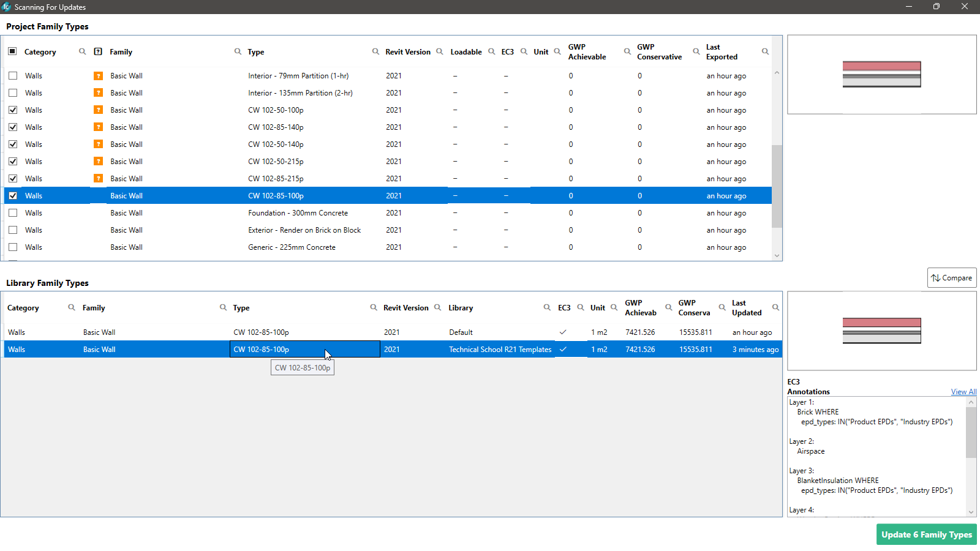Toggle the select-all checkbox in project header
Image resolution: width=980 pixels, height=551 pixels.
(12, 51)
